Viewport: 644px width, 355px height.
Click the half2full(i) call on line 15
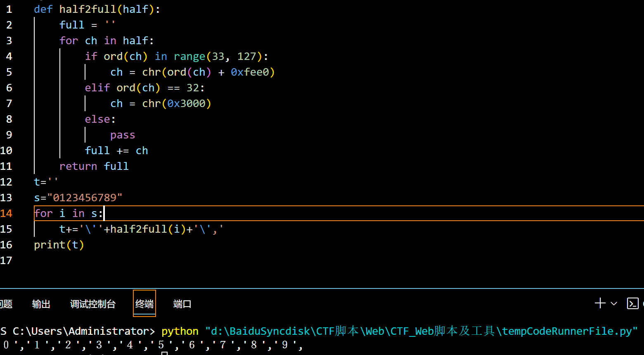(x=148, y=229)
